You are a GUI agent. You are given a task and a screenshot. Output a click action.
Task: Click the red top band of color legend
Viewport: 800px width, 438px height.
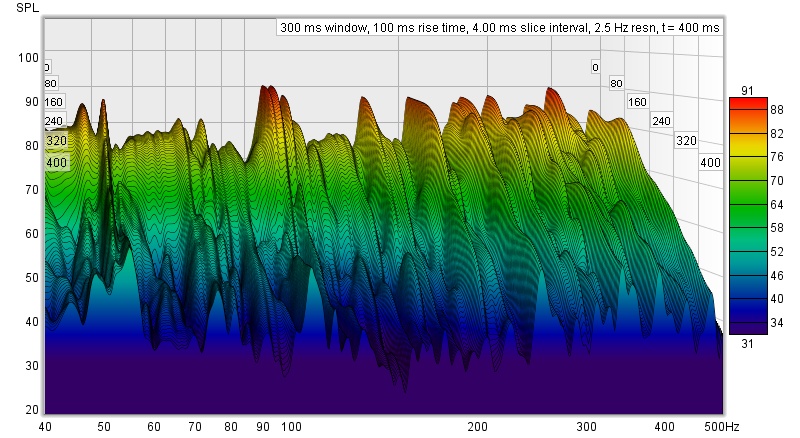coord(748,104)
